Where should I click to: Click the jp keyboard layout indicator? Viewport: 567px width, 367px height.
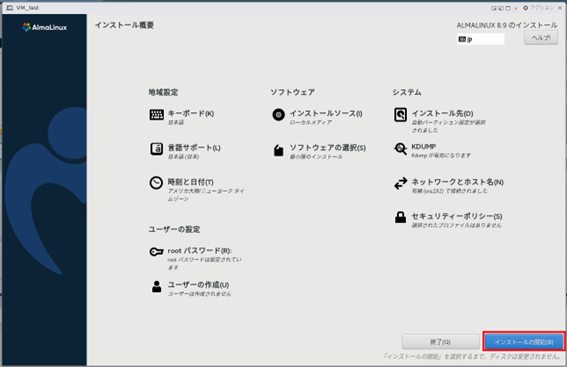click(480, 39)
